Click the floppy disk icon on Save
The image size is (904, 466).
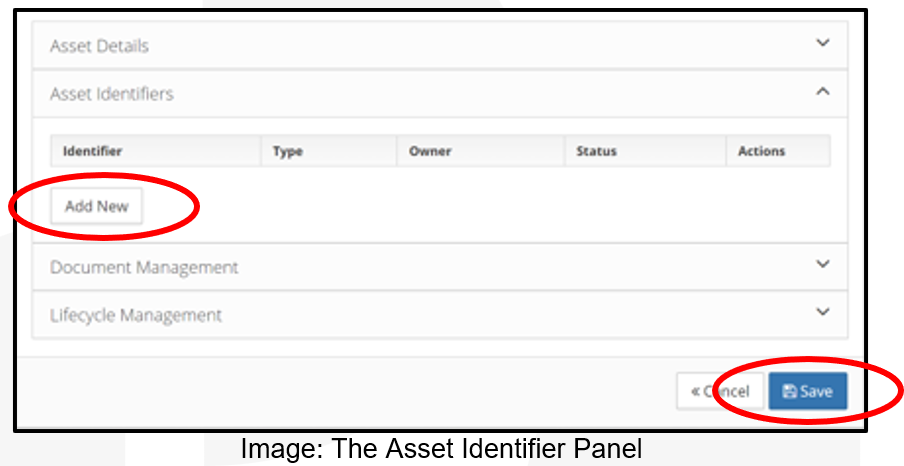(789, 392)
